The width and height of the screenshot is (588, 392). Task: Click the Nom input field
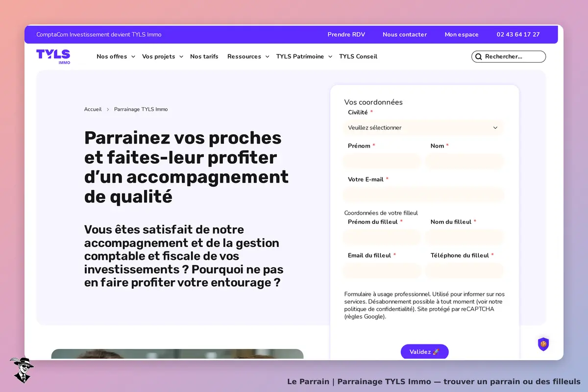click(465, 161)
